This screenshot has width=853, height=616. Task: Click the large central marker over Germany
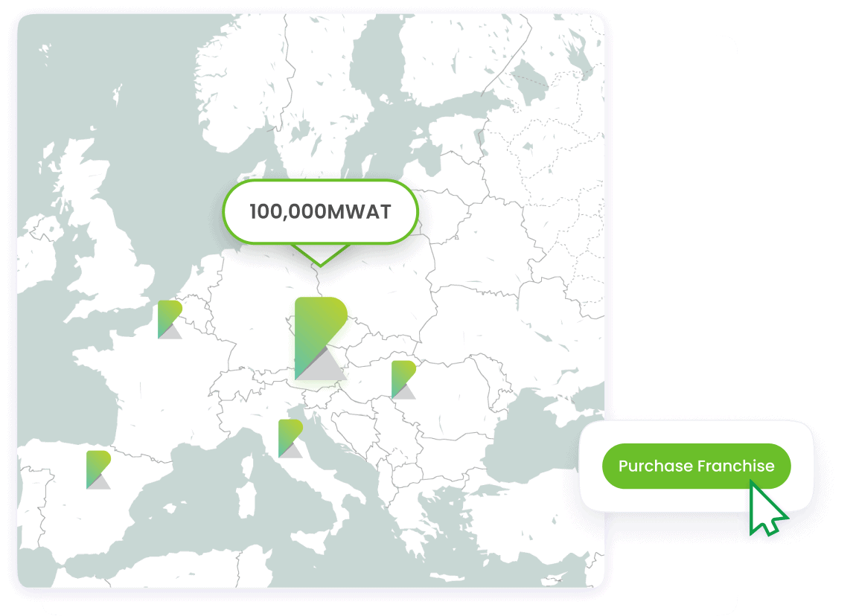point(320,339)
